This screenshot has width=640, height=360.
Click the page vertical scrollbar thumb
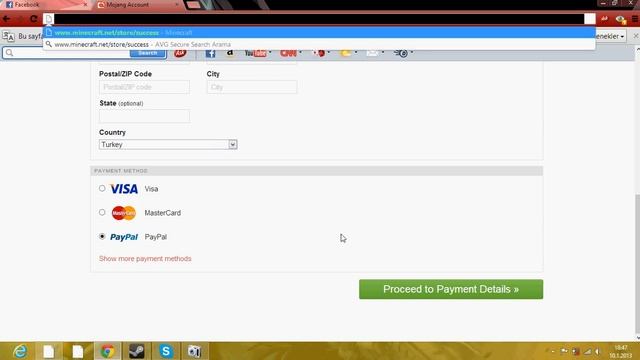(x=637, y=263)
